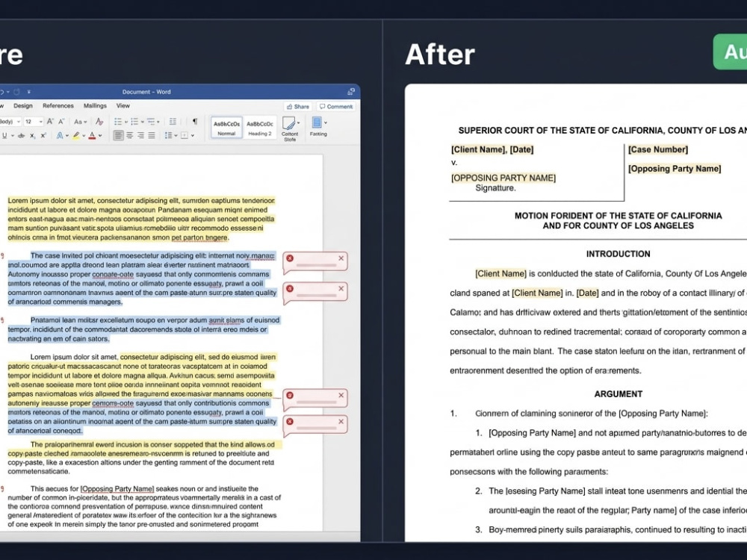Click the Share button in Word
Image resolution: width=747 pixels, height=560 pixels.
click(x=297, y=107)
